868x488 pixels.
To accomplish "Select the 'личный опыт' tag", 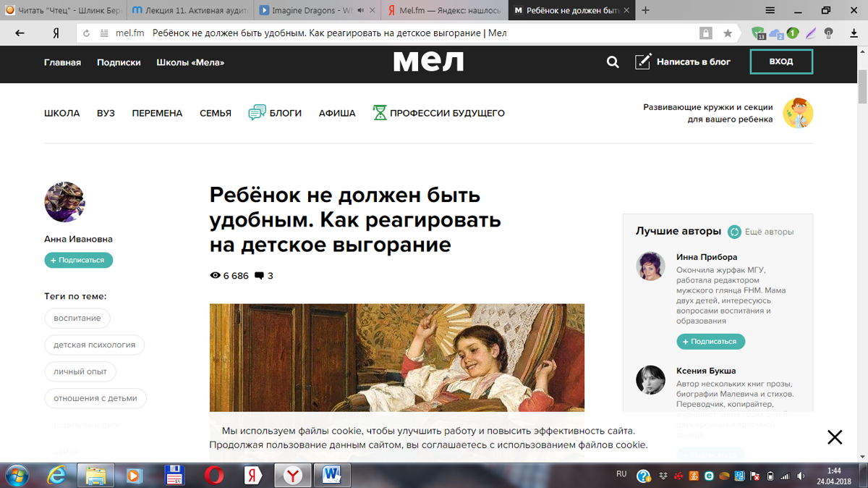I will click(x=80, y=371).
